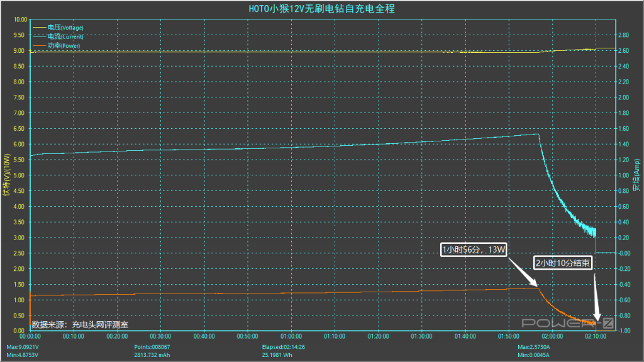Image resolution: width=644 pixels, height=362 pixels.
Task: Select the chart title HOTO小猴12V无刷电钻自充电全程
Action: click(x=321, y=9)
